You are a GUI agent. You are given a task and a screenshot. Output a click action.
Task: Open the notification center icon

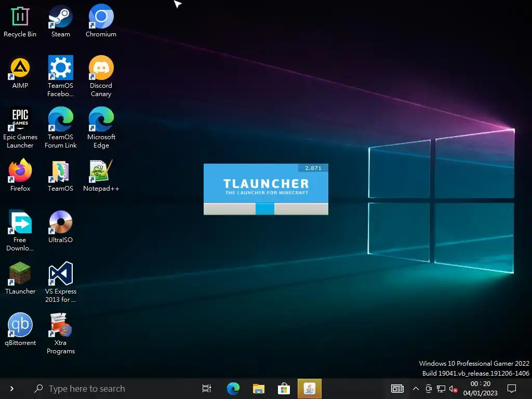point(512,389)
